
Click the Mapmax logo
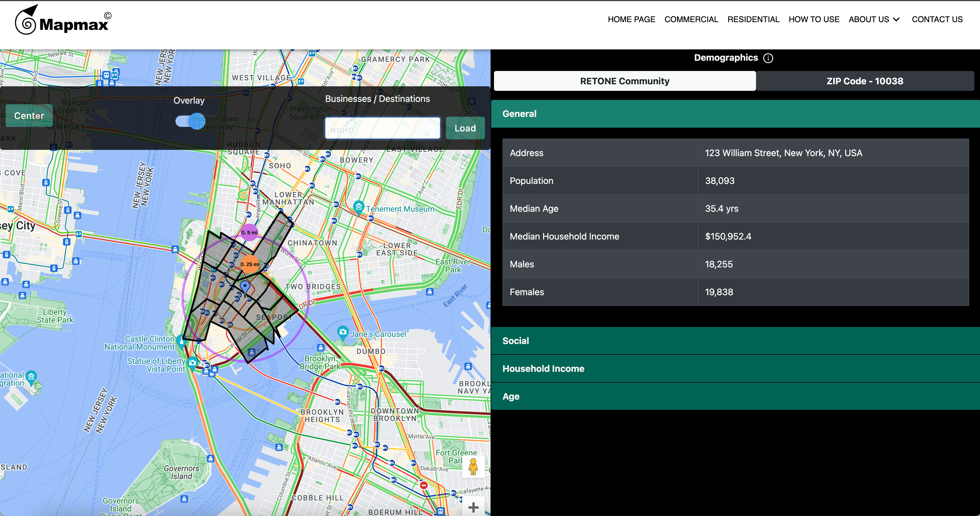coord(63,20)
